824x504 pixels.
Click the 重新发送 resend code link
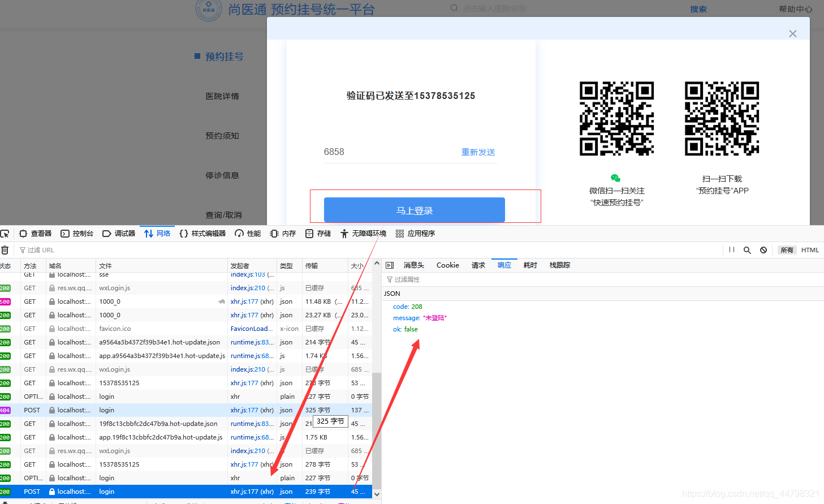coord(478,152)
